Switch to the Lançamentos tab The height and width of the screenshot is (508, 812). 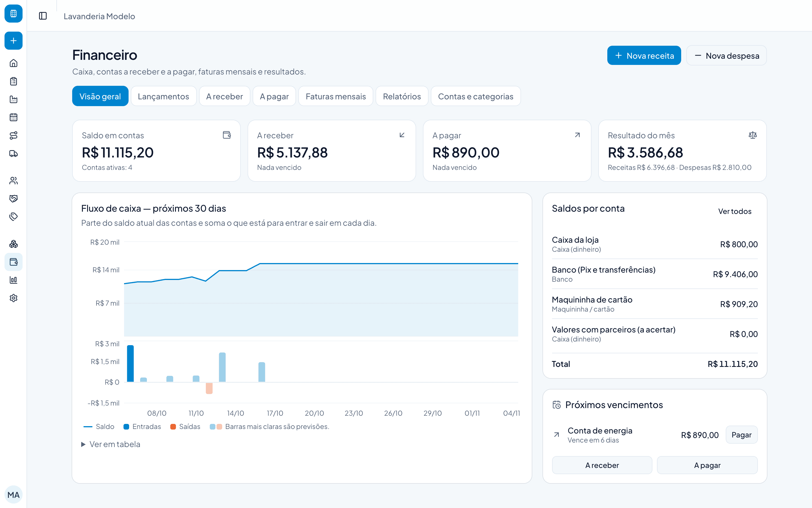pyautogui.click(x=164, y=96)
